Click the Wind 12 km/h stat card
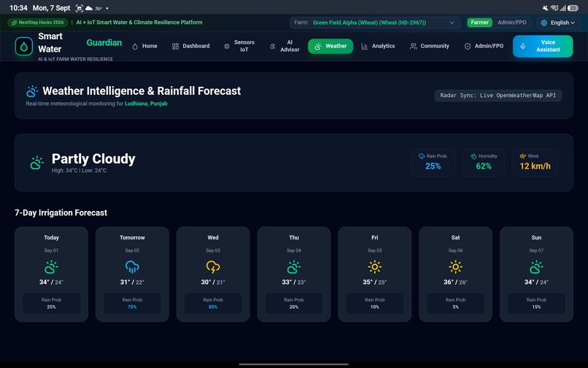Image resolution: width=588 pixels, height=368 pixels. point(535,163)
